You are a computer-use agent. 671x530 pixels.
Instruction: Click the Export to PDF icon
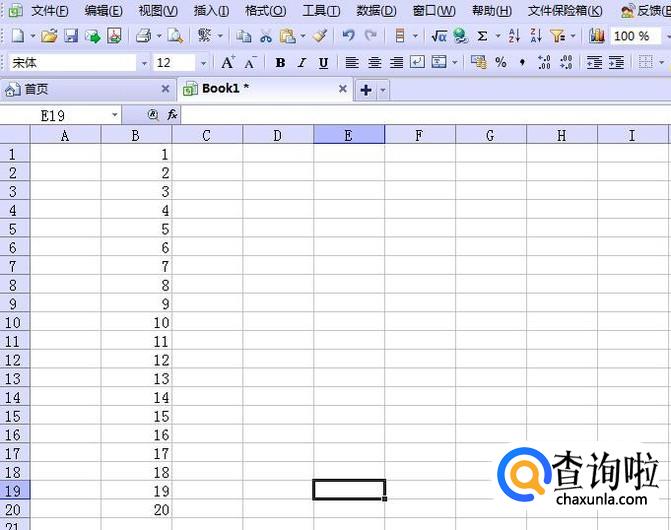tap(114, 36)
